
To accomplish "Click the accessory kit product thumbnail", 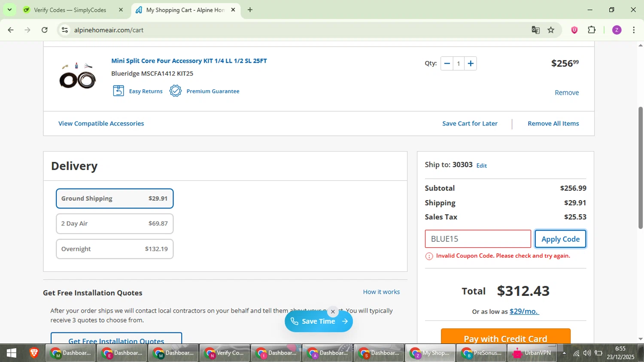I will (x=77, y=76).
